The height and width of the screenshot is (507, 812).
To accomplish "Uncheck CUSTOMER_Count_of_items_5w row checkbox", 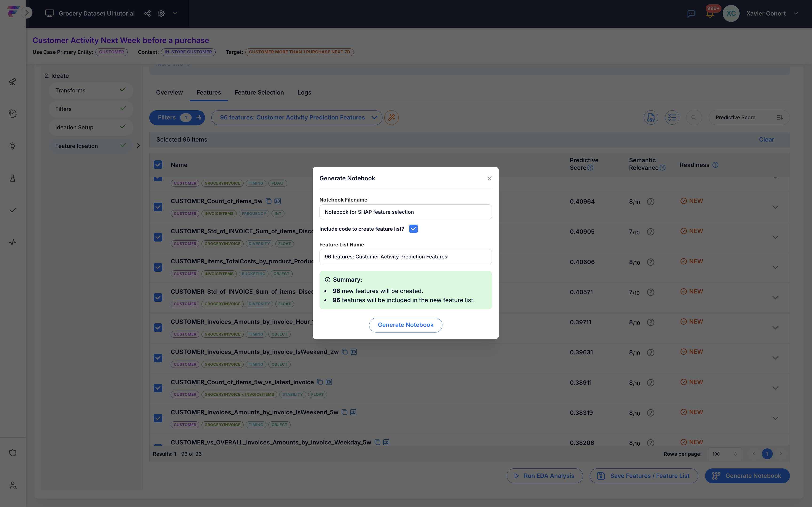I will pos(158,207).
